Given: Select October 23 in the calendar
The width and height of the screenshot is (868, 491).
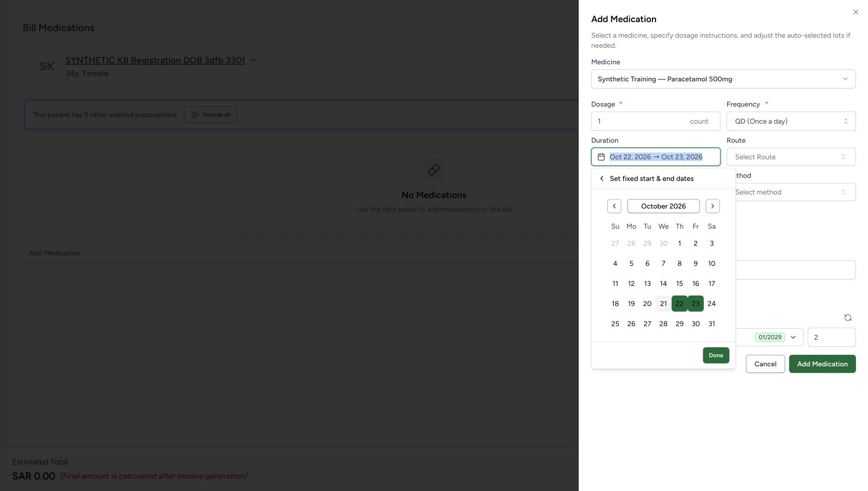Looking at the screenshot, I should 696,304.
